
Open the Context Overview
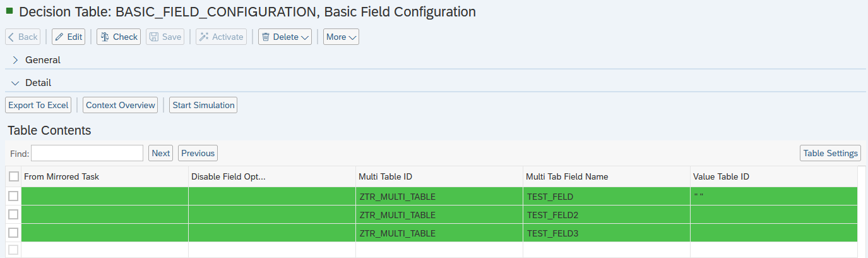pos(120,105)
